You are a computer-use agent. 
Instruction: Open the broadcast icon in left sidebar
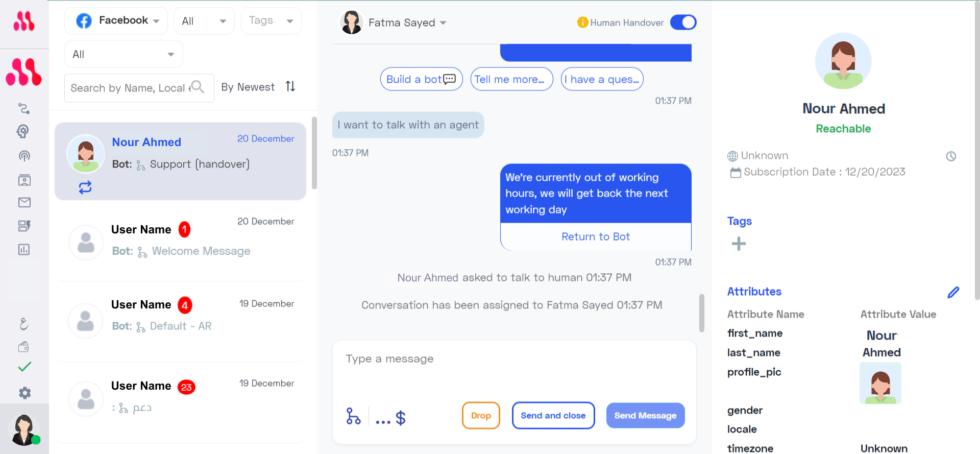24,156
